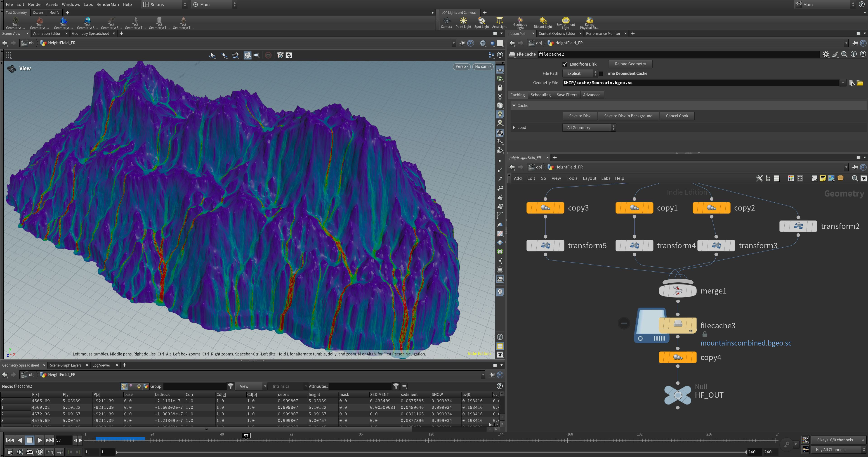868x457 pixels.
Task: Click the merge1 node icon
Action: tap(677, 291)
